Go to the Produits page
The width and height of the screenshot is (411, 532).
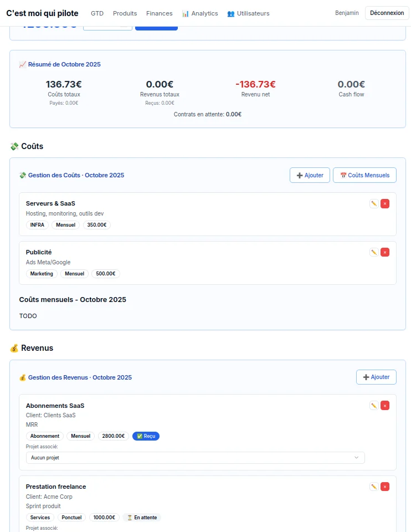pyautogui.click(x=125, y=13)
